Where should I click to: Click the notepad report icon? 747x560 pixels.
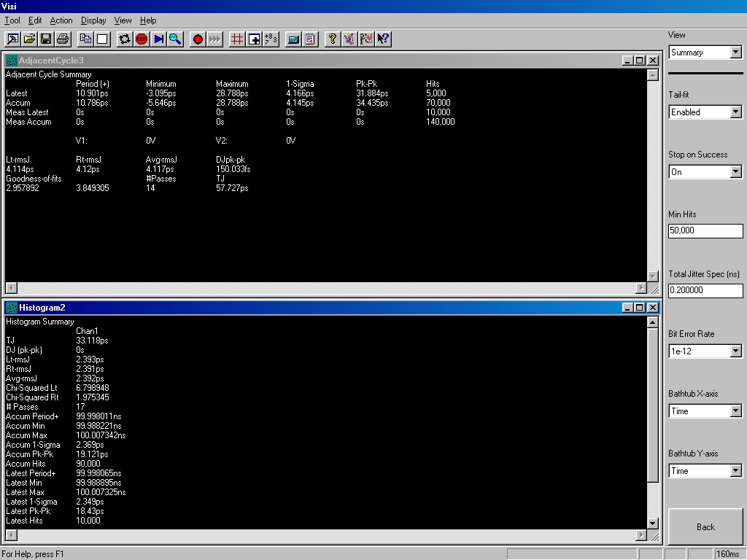(x=310, y=39)
